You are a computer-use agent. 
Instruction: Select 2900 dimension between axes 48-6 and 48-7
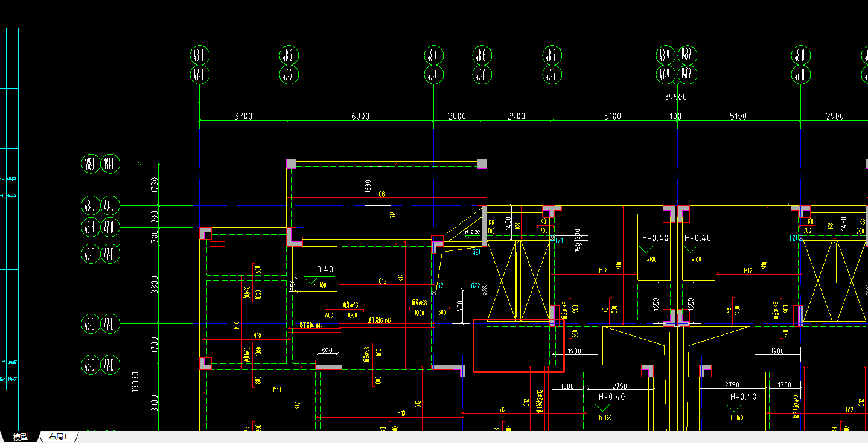[516, 116]
